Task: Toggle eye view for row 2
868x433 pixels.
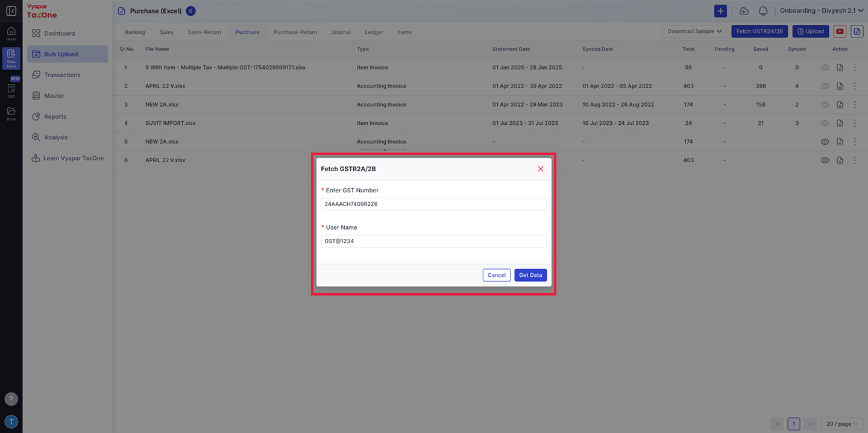Action: click(825, 86)
